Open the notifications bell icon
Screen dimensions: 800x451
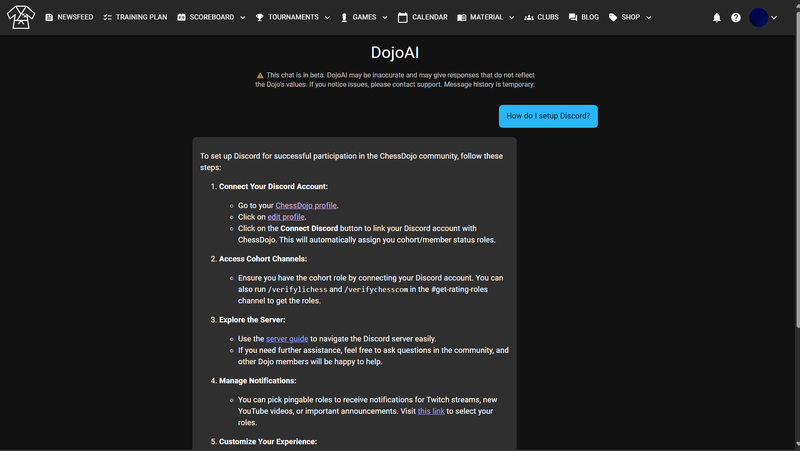(716, 18)
